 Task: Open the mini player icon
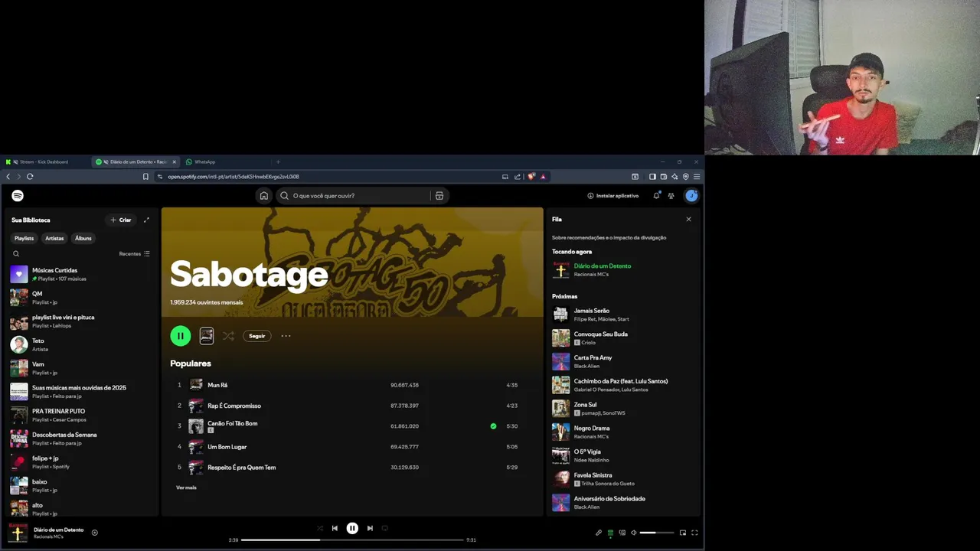[x=683, y=533]
